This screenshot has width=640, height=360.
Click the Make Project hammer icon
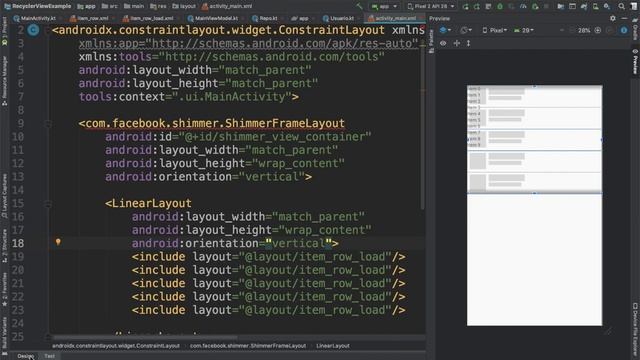359,6
